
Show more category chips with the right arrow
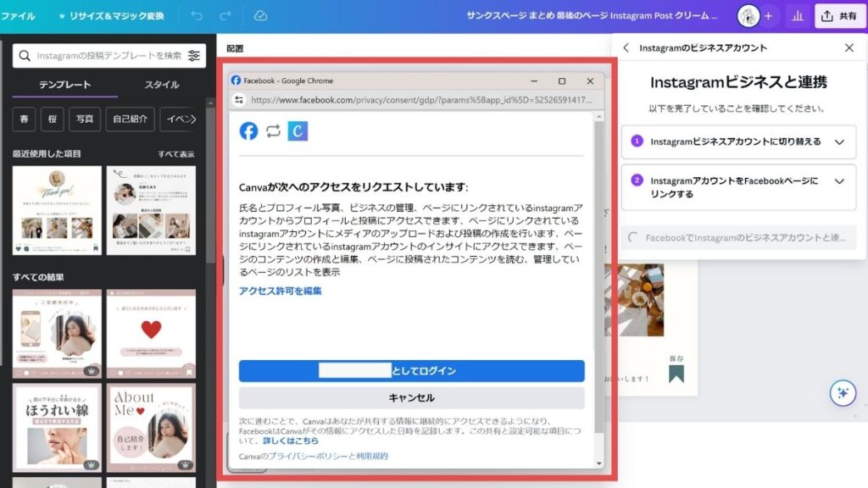point(192,119)
